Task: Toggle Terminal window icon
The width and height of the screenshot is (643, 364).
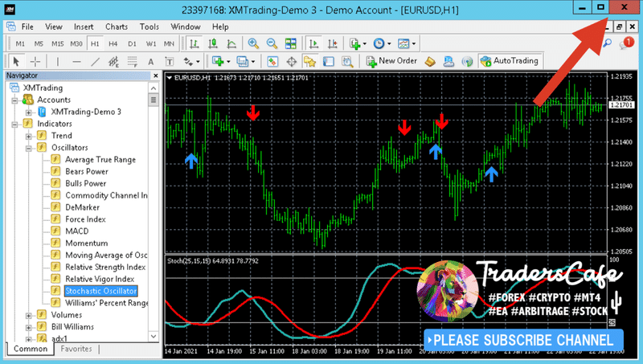Action: [x=329, y=62]
